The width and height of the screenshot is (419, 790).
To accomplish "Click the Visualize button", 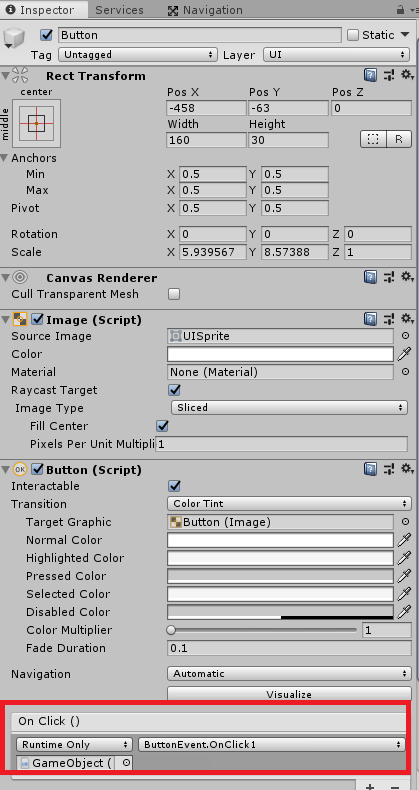I will click(289, 694).
